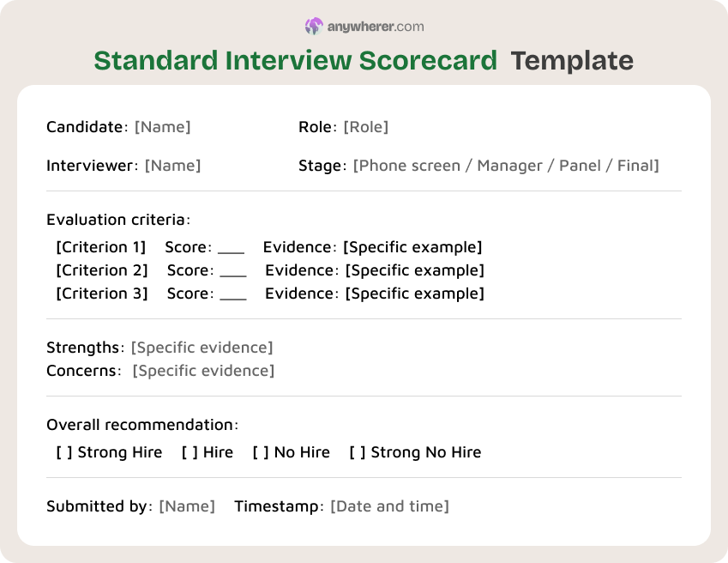Click the Concerns [Specific evidence] field
This screenshot has height=563, width=728.
coord(203,371)
